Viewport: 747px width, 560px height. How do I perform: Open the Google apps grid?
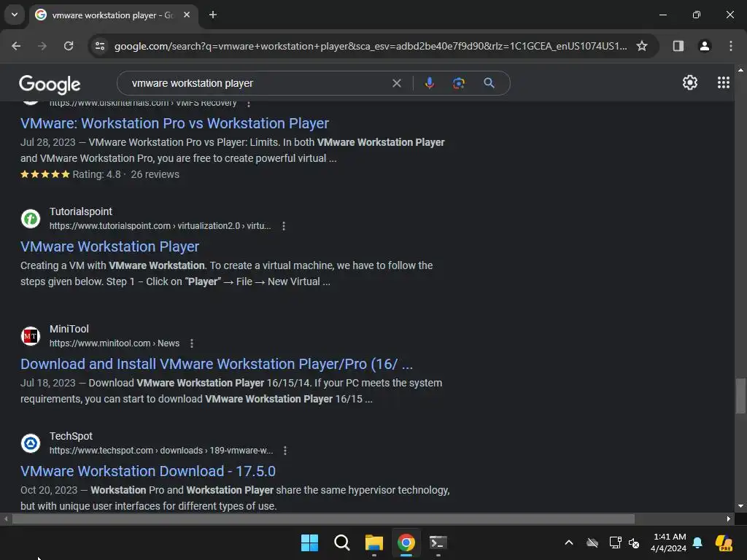pyautogui.click(x=723, y=83)
